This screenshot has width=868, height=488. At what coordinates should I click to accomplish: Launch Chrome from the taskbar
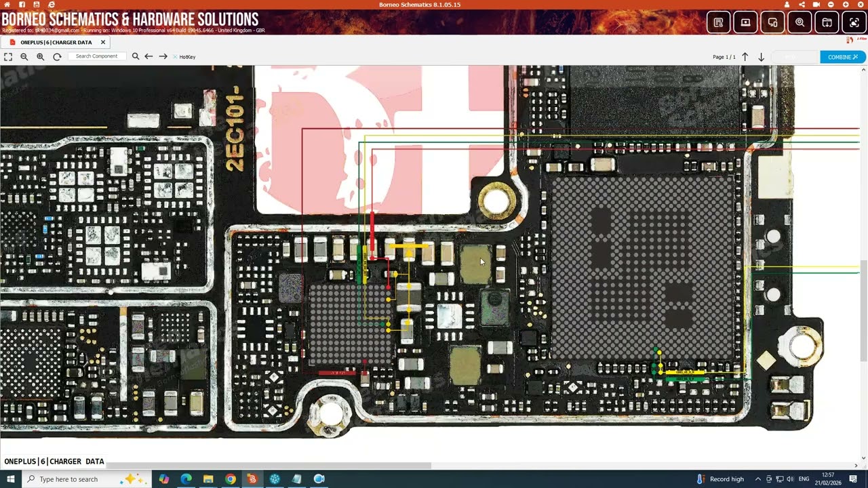[230, 479]
